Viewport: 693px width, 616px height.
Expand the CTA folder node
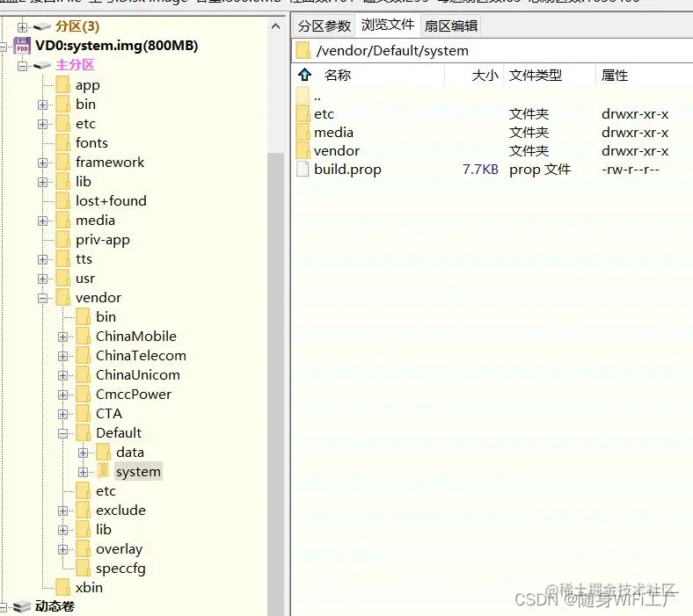[x=62, y=414]
